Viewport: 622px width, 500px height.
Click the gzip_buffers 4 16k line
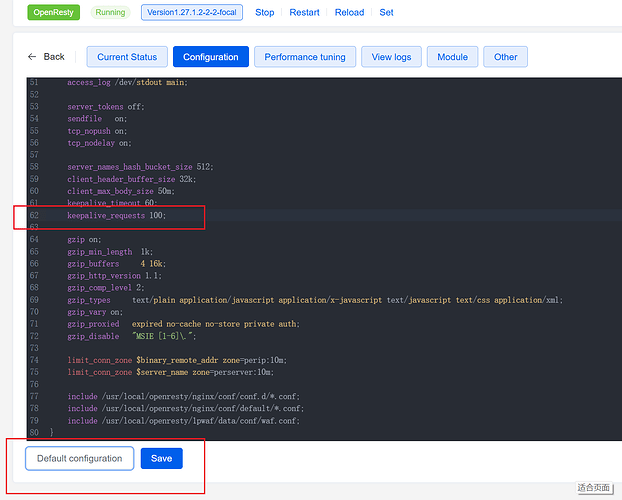pyautogui.click(x=117, y=263)
